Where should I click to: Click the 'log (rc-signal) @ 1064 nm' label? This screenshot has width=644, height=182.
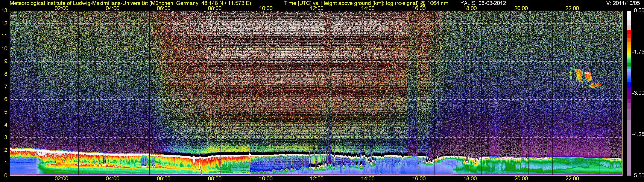pyautogui.click(x=417, y=3)
